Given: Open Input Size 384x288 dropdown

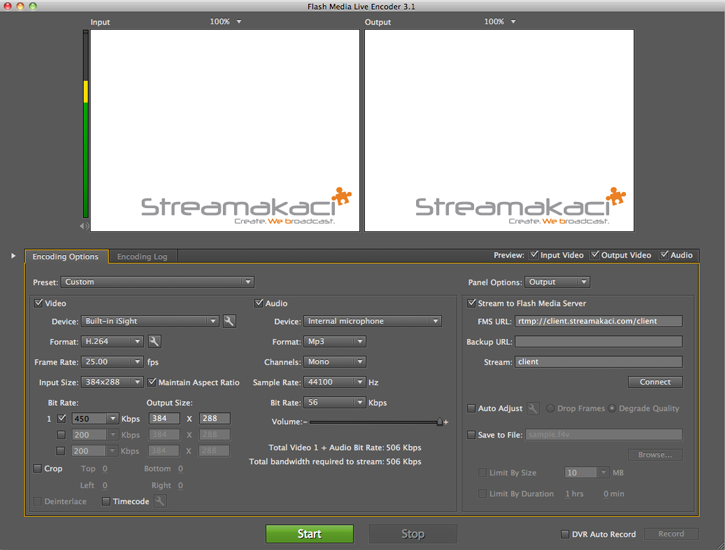Looking at the screenshot, I should [112, 382].
